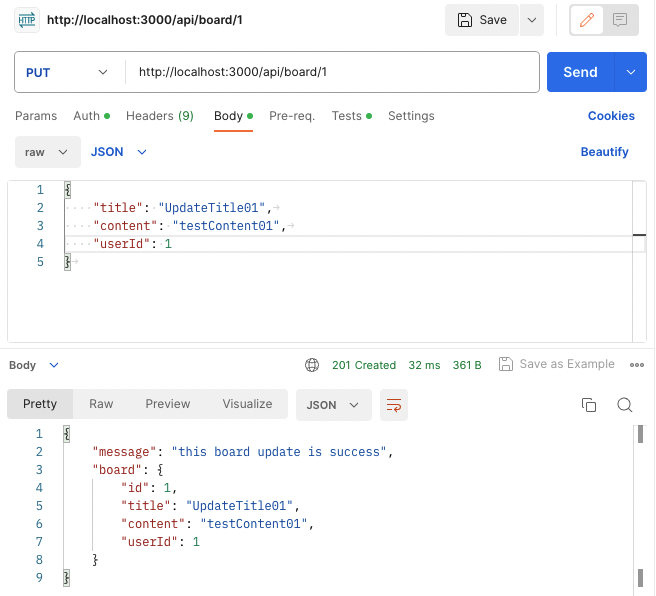656x596 pixels.
Task: Select the Visualize response view
Action: tap(247, 404)
